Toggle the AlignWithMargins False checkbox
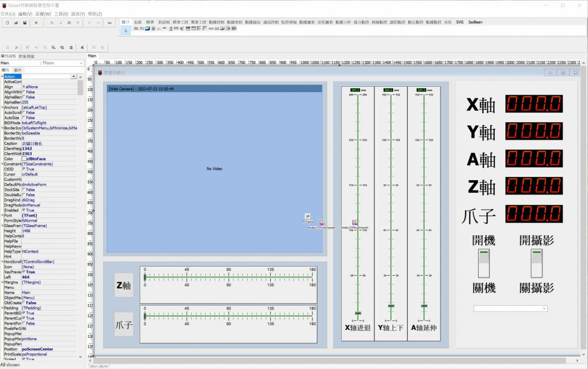 pos(24,92)
